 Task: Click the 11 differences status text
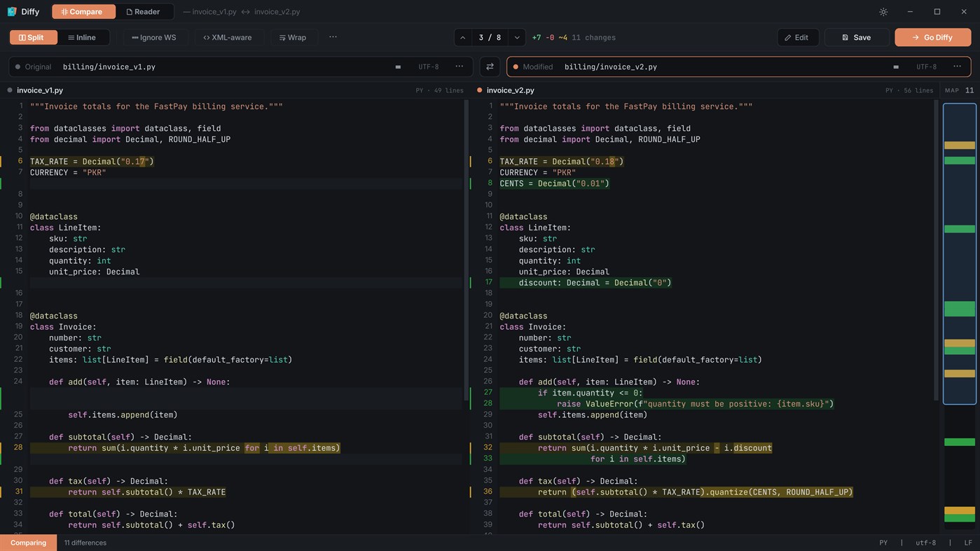[85, 543]
